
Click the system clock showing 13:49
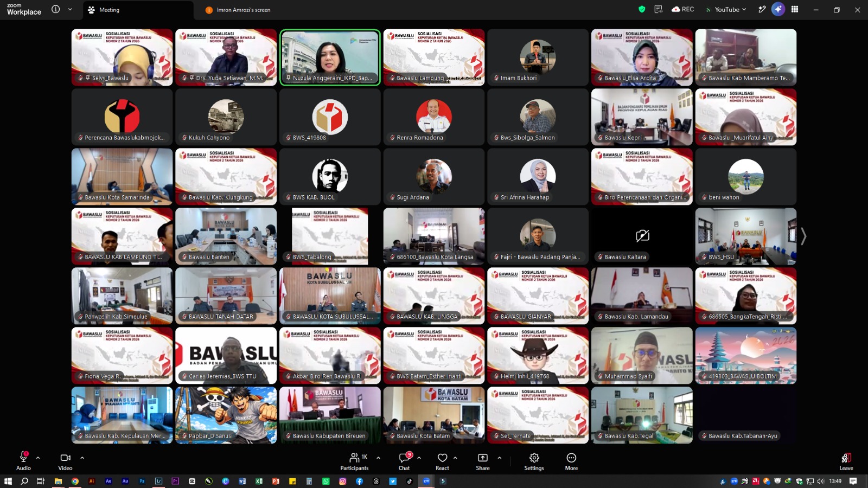click(835, 481)
